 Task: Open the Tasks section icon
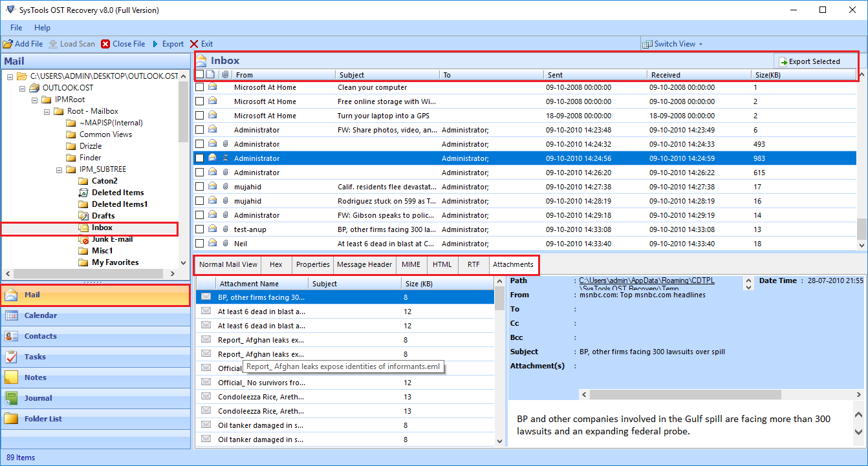point(12,357)
